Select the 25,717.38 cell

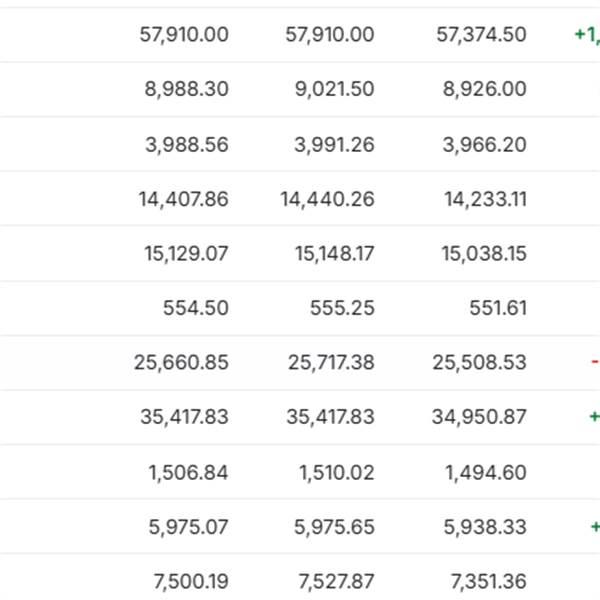(330, 362)
